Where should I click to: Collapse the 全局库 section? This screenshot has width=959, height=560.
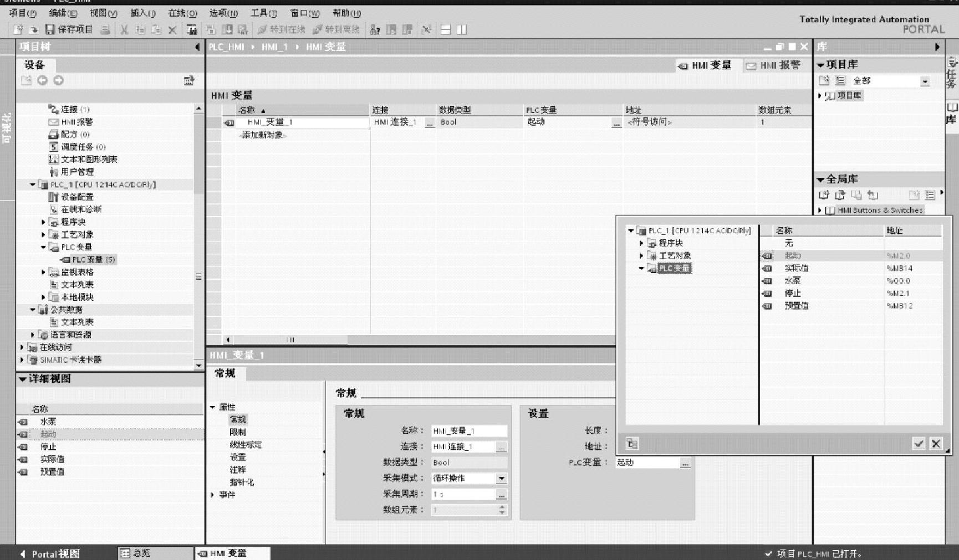[820, 179]
